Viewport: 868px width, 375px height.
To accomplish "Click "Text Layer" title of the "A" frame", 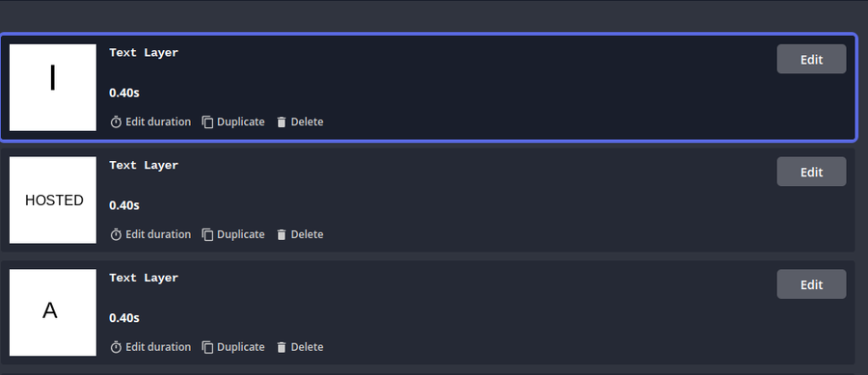I will click(x=144, y=278).
